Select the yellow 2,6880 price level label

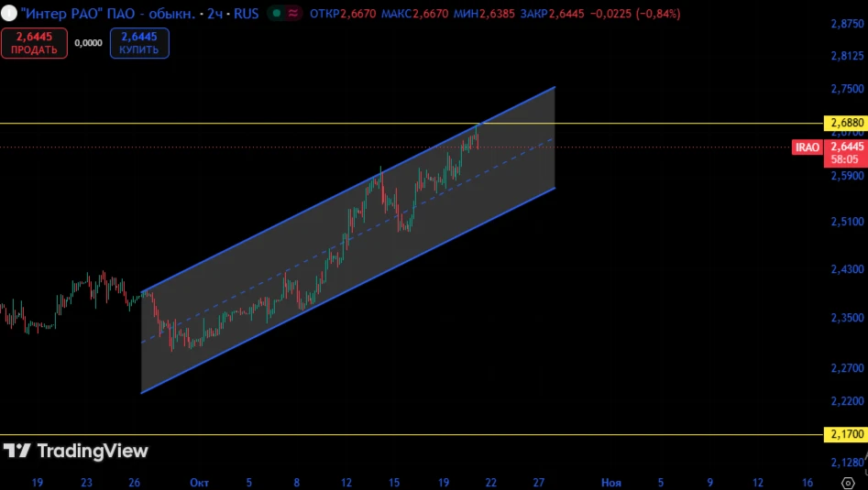846,123
